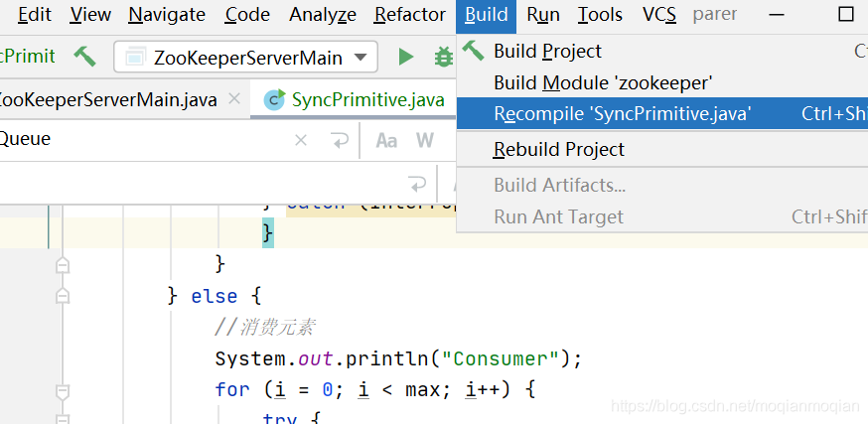
Task: Select Recompile 'SyncPrimitive.java'
Action: pos(662,113)
